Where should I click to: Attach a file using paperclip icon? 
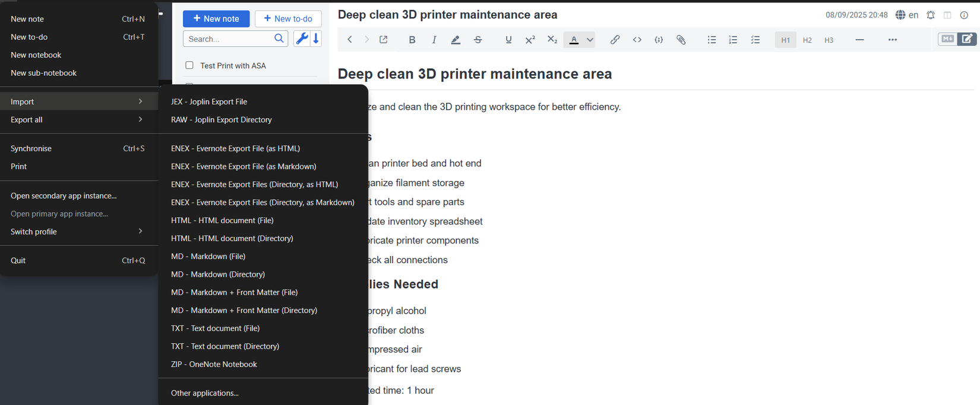[x=681, y=40]
